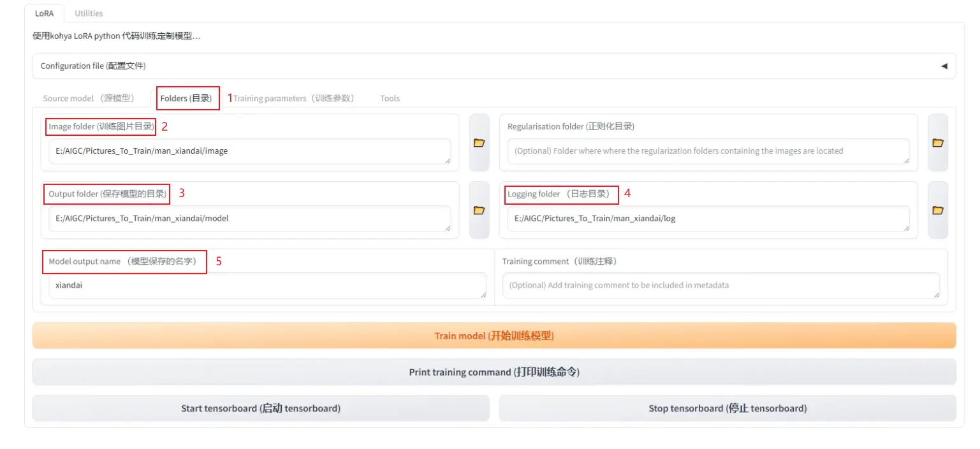Click Print training command button

[494, 372]
